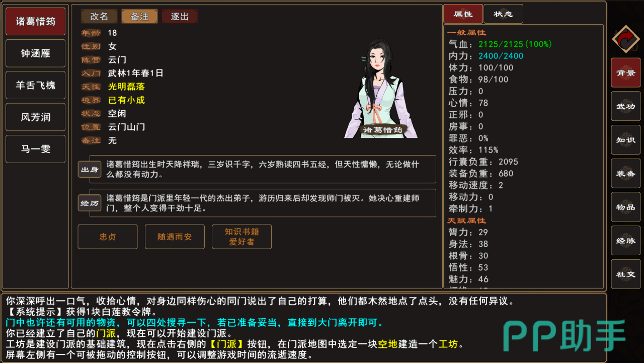The width and height of the screenshot is (644, 363).
Task: Switch to the 状态 tab
Action: (503, 14)
